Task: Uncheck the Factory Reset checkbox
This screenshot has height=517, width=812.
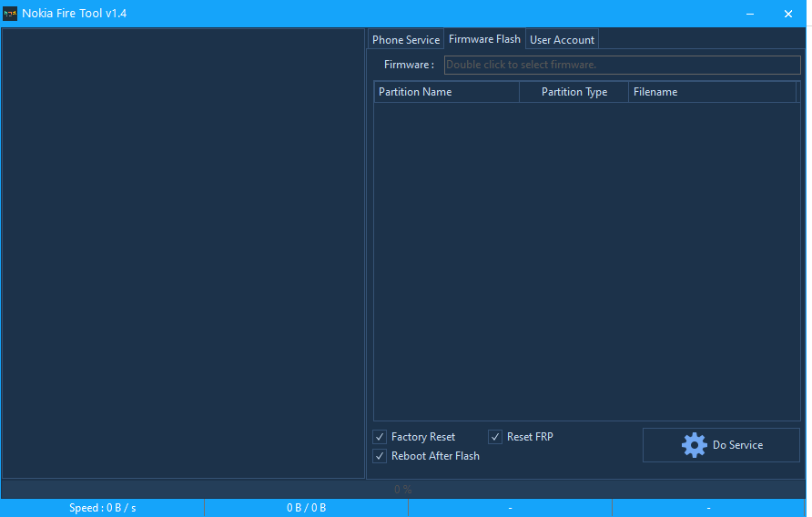Action: [380, 437]
